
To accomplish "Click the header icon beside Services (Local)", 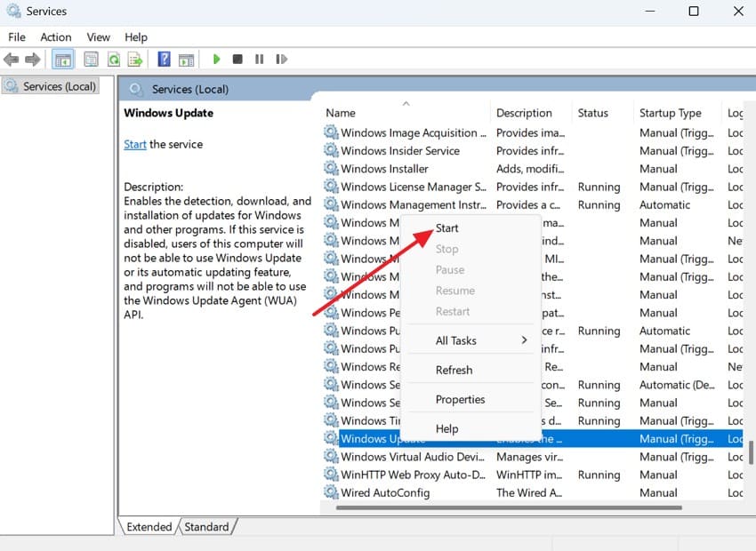I will (x=136, y=89).
